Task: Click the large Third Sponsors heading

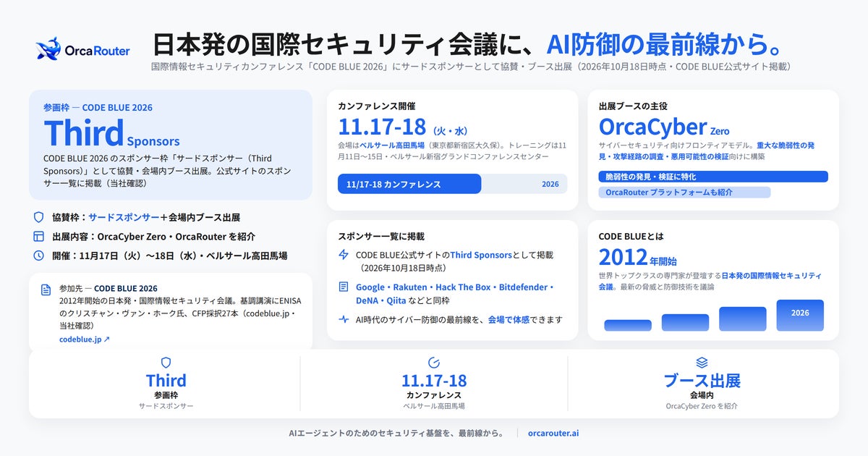Action: pos(111,133)
